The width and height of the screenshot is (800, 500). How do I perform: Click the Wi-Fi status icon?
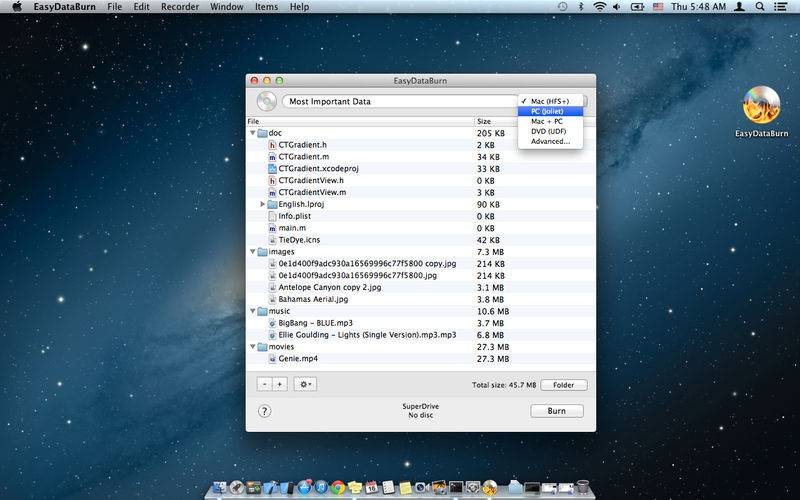(x=599, y=7)
